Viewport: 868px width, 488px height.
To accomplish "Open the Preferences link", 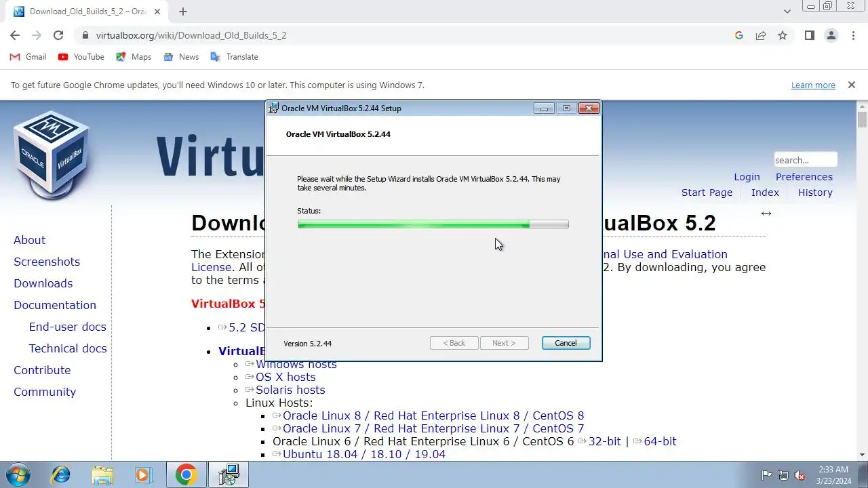I will [804, 177].
